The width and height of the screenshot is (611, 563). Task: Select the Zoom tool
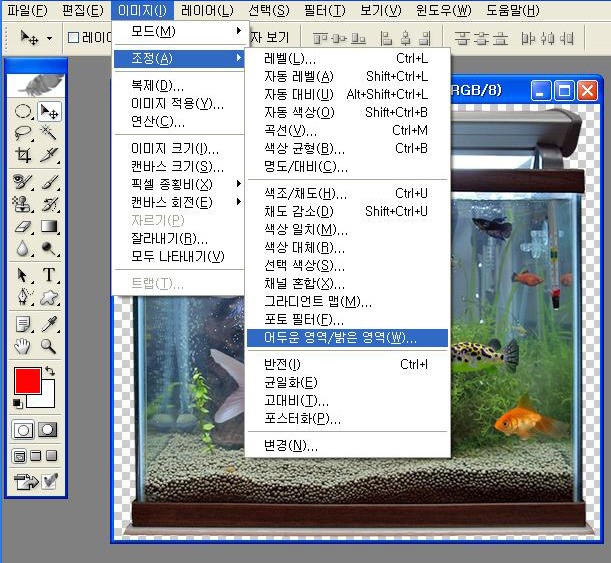49,346
